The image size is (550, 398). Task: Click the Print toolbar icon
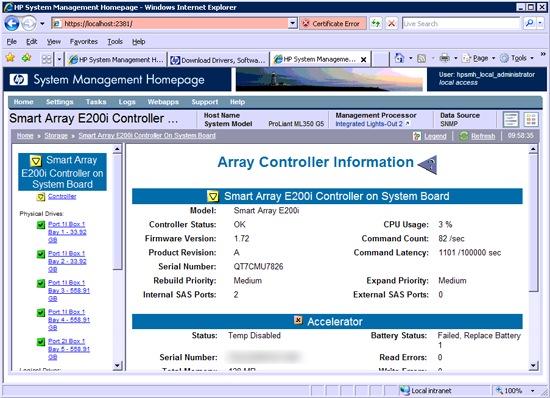[x=444, y=58]
